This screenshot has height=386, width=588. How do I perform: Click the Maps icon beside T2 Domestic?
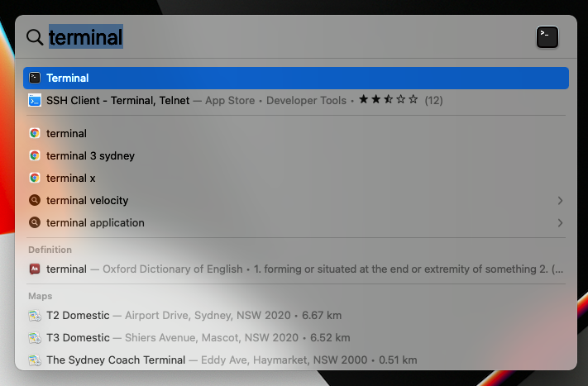point(35,316)
